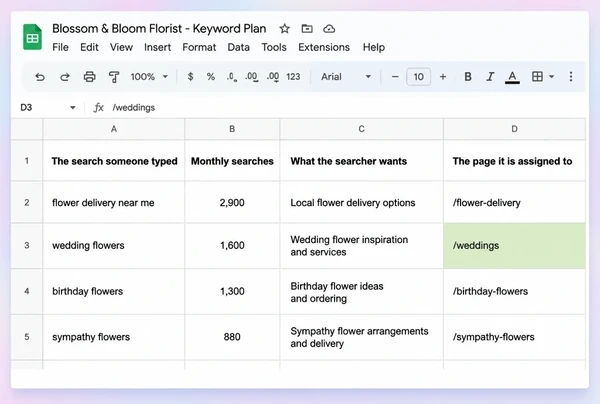The image size is (600, 404).
Task: Select cell '/sympathy-flowers'
Action: [x=514, y=337]
